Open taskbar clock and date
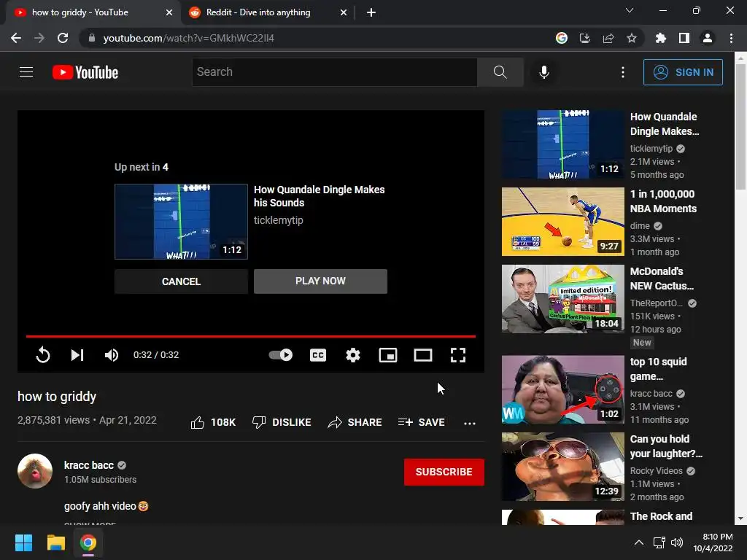The image size is (747, 560). 713,542
